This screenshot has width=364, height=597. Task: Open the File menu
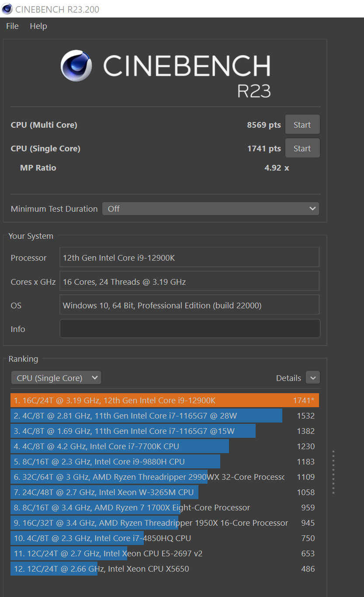click(12, 26)
